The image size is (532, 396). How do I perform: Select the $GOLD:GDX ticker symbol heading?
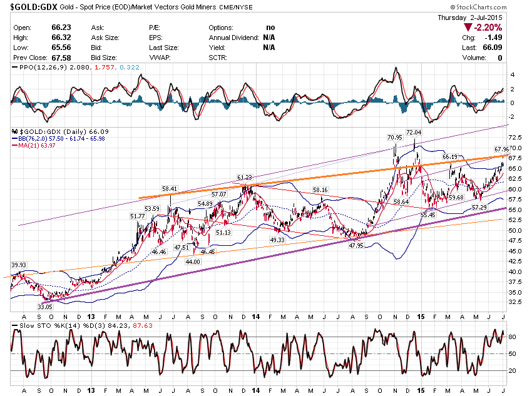34,6
